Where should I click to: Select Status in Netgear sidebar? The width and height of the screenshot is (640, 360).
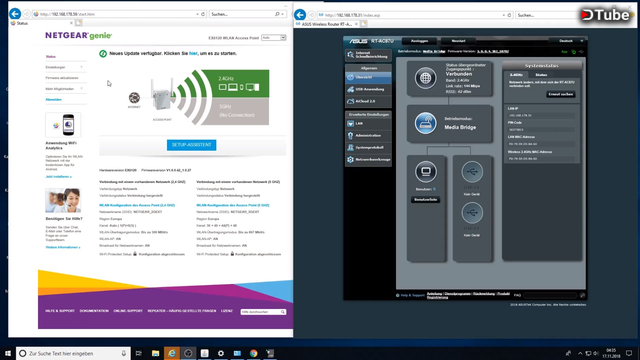click(x=51, y=56)
